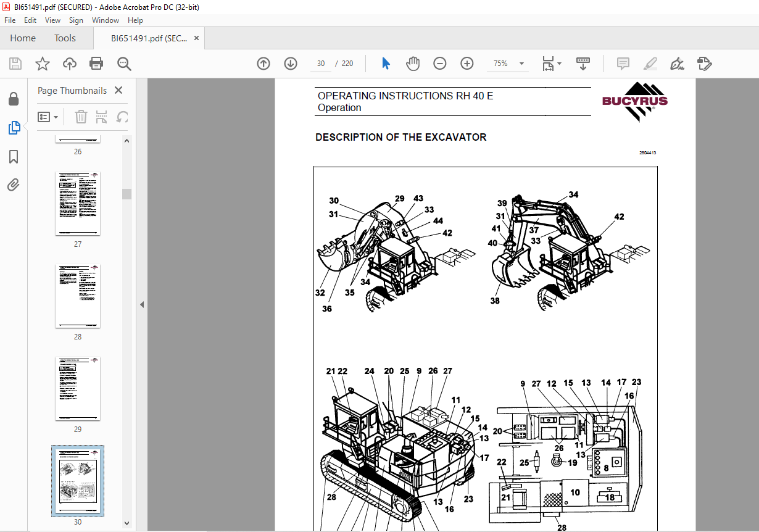Add the document to starred with the star icon

(x=42, y=64)
